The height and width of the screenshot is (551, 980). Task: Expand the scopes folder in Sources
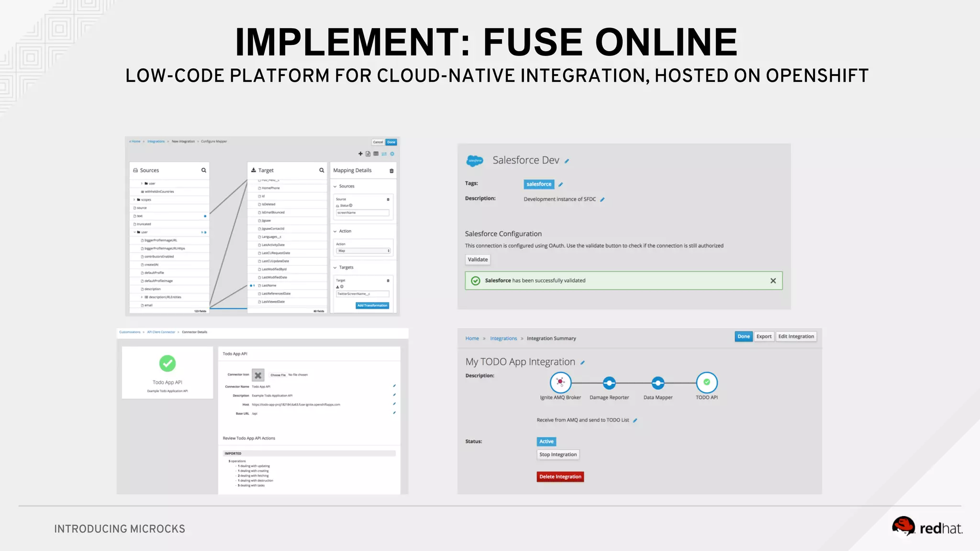pyautogui.click(x=134, y=200)
